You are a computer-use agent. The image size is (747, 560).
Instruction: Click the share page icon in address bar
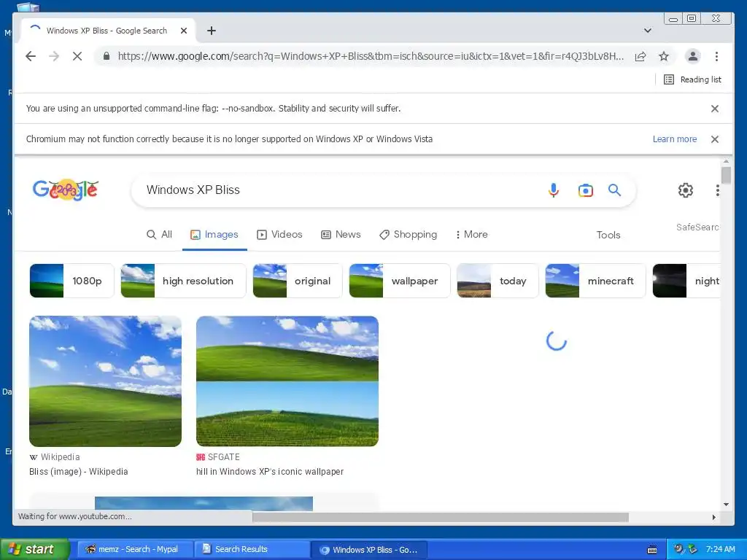(640, 57)
